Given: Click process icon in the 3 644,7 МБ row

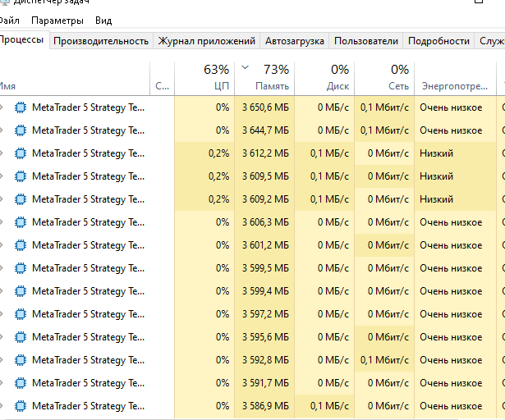Looking at the screenshot, I should tap(21, 130).
